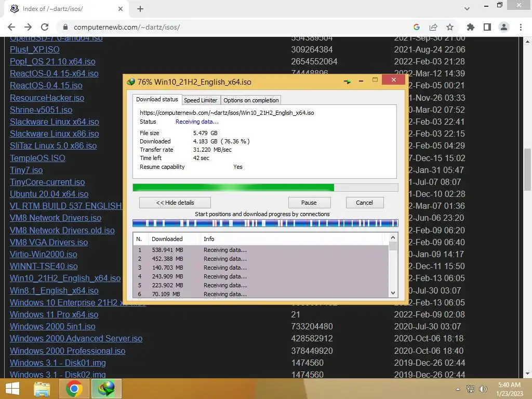Open Ubuntu 20.04 x64.iso link
This screenshot has height=399, width=532.
(49, 194)
